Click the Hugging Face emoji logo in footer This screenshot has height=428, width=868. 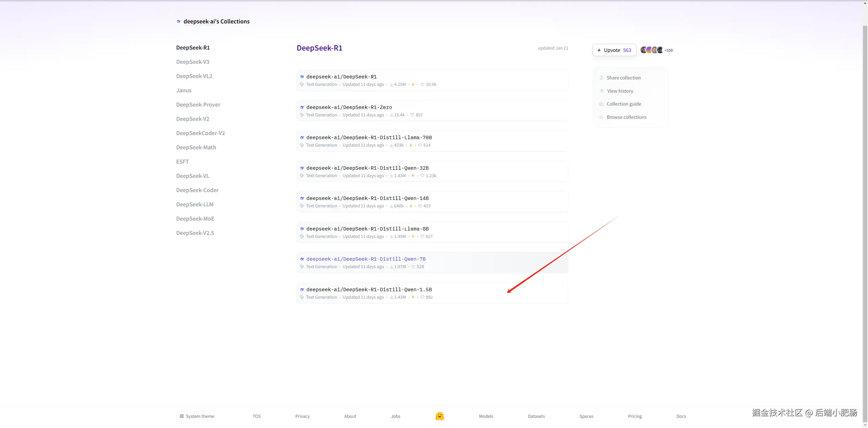(x=439, y=416)
